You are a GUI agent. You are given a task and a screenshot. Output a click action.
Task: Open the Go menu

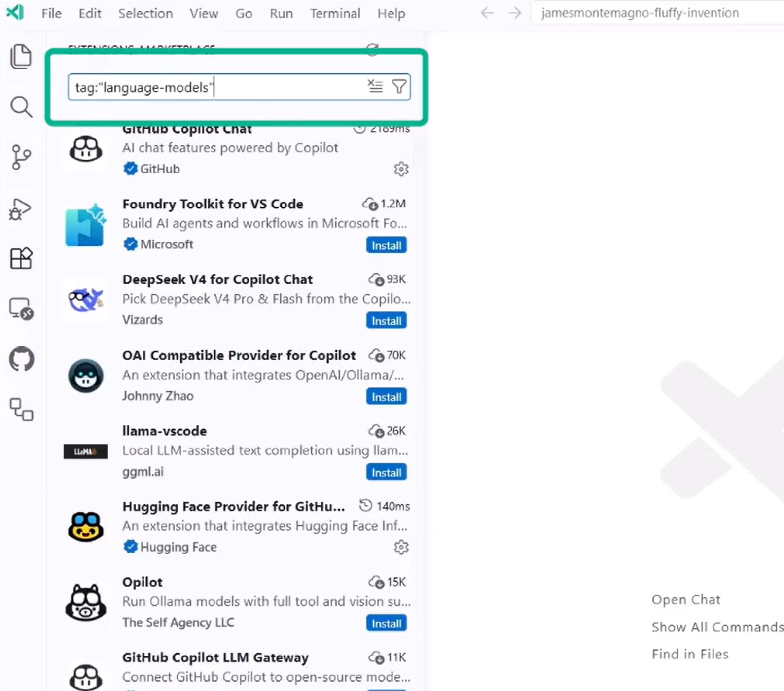click(244, 13)
